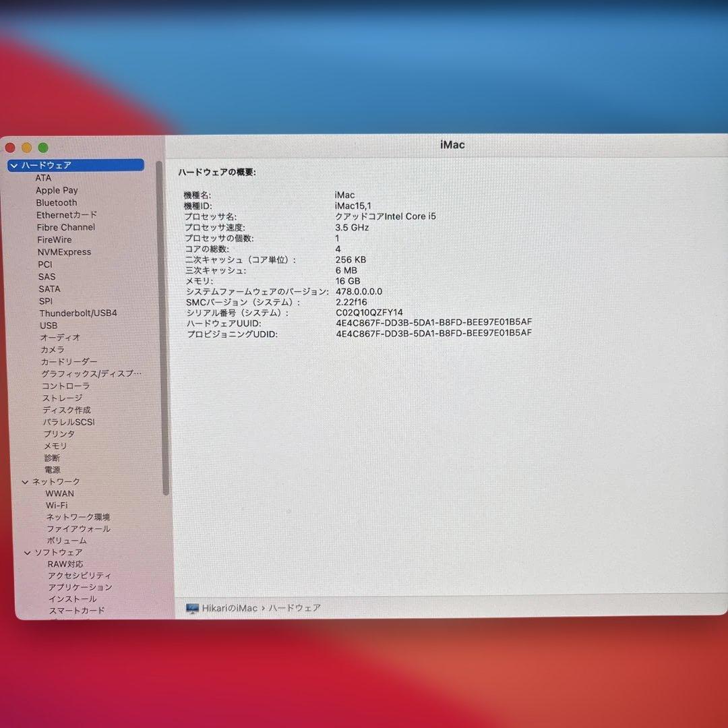
Task: Collapse the ハードウェア section
Action: 13,165
